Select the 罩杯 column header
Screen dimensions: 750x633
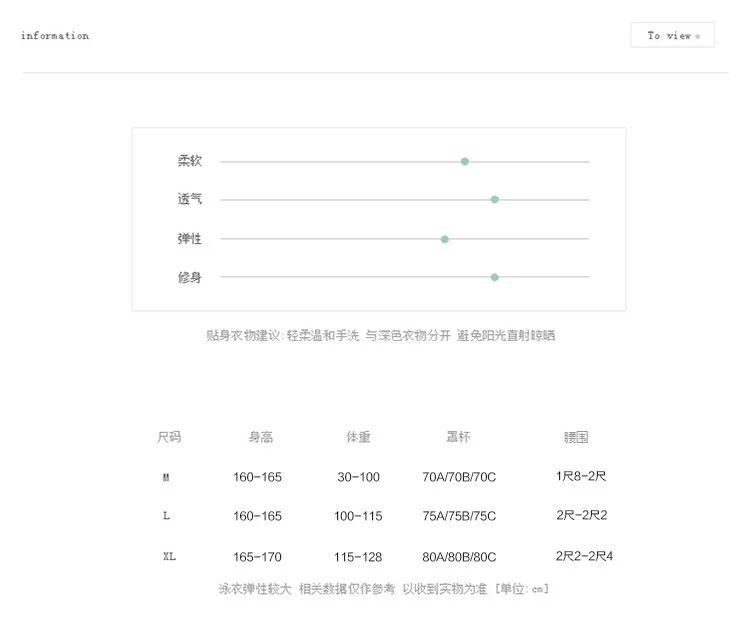[458, 437]
